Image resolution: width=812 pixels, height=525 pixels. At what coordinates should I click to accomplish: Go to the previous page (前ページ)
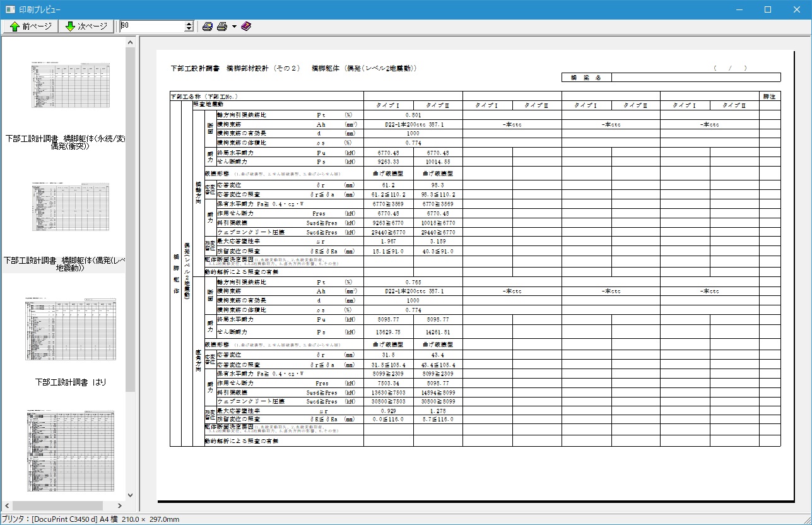[x=30, y=27]
